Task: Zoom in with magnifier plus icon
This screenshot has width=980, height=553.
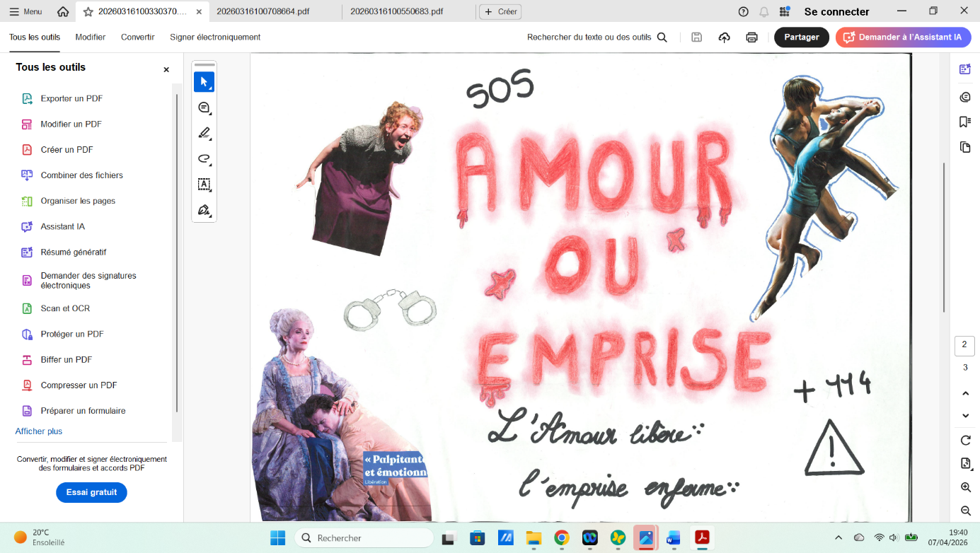Action: coord(965,487)
